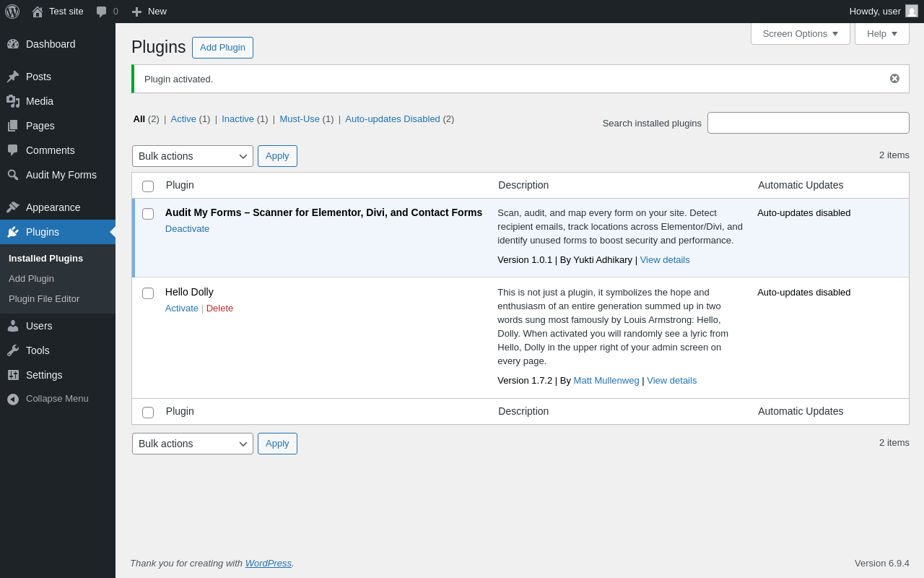Dismiss the Plugin activated notice

[894, 79]
